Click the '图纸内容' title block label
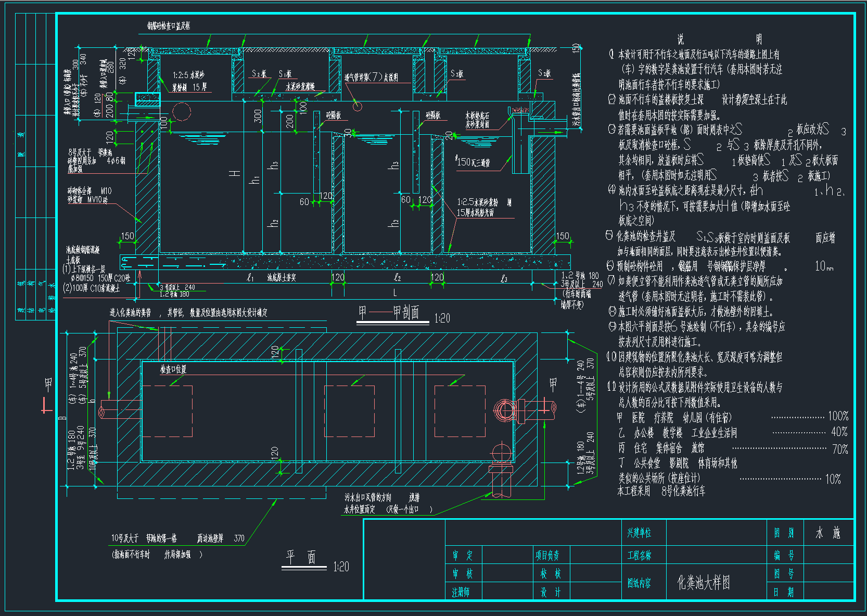The width and height of the screenshot is (867, 616). (x=639, y=583)
